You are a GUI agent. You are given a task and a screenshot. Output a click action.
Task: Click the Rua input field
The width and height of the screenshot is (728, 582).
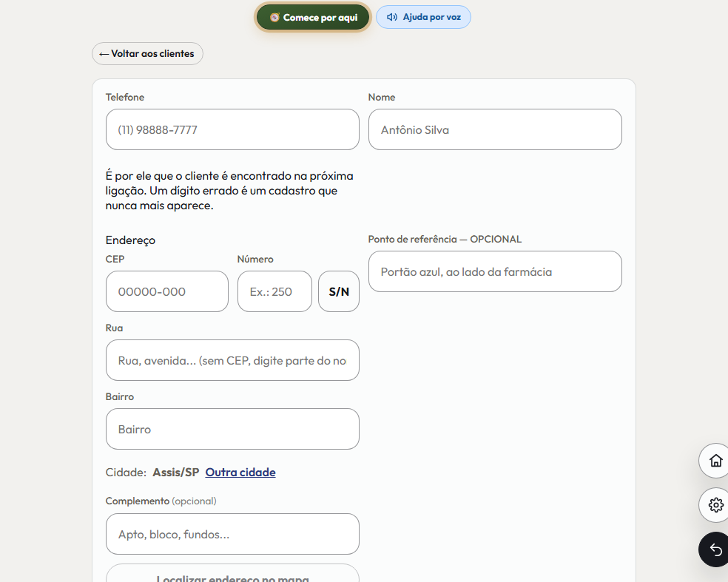click(x=232, y=360)
